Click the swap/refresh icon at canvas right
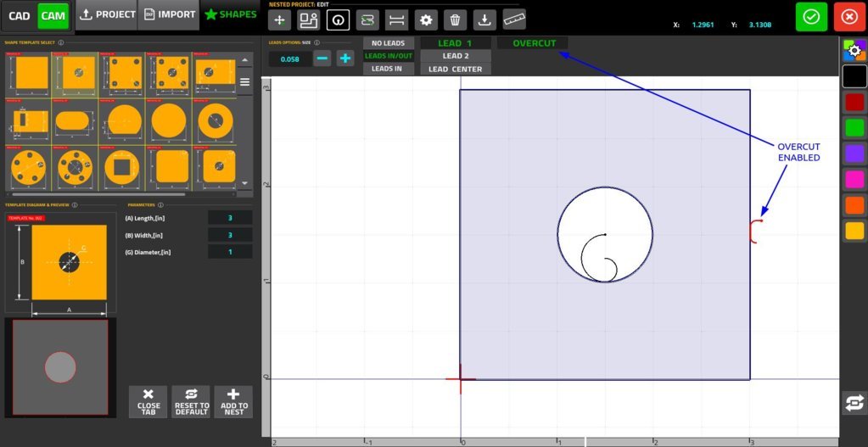This screenshot has height=447, width=868. pyautogui.click(x=854, y=403)
